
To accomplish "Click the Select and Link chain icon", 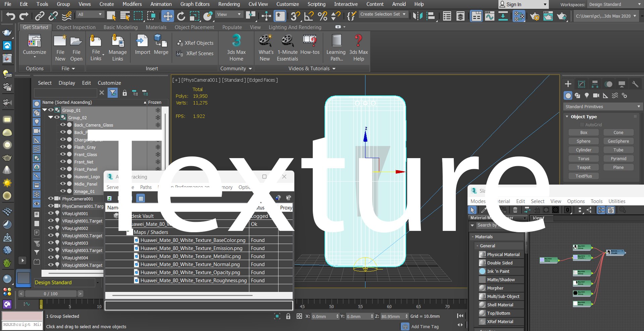I will tap(40, 16).
